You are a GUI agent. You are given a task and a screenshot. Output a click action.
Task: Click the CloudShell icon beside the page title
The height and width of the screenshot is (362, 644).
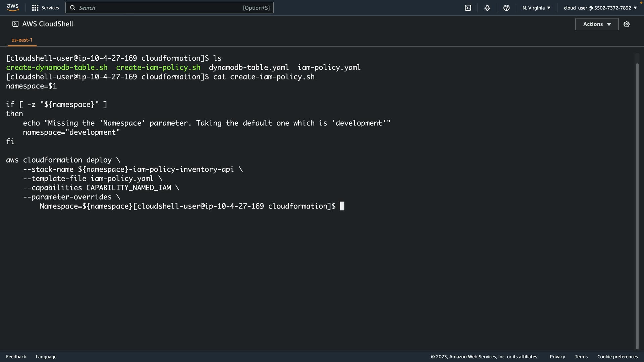click(15, 24)
